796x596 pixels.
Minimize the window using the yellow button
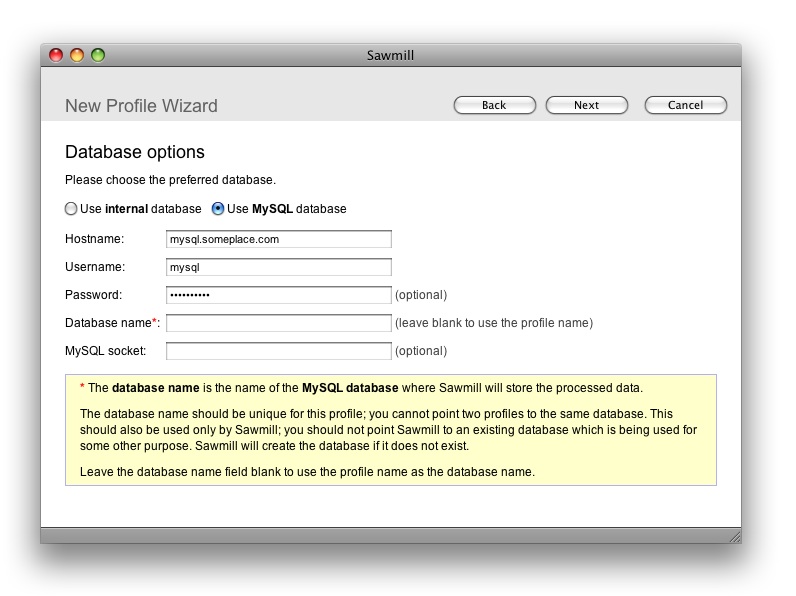pos(77,55)
